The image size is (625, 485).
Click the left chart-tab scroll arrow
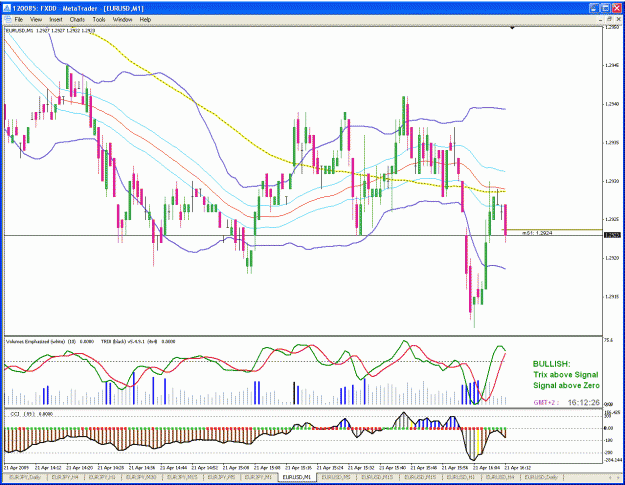click(610, 477)
